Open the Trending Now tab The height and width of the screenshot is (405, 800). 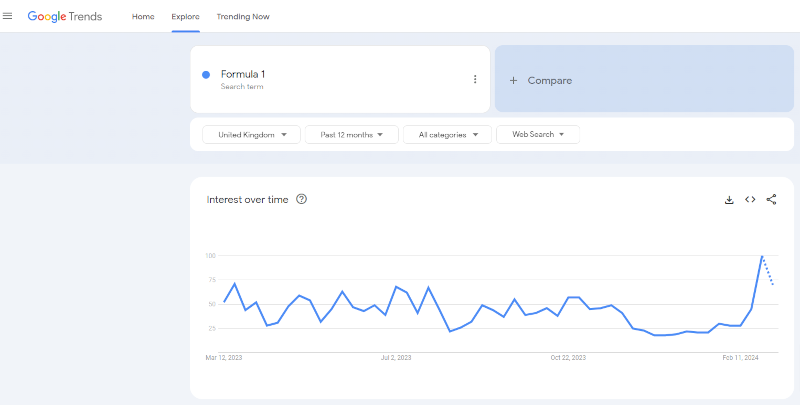243,17
